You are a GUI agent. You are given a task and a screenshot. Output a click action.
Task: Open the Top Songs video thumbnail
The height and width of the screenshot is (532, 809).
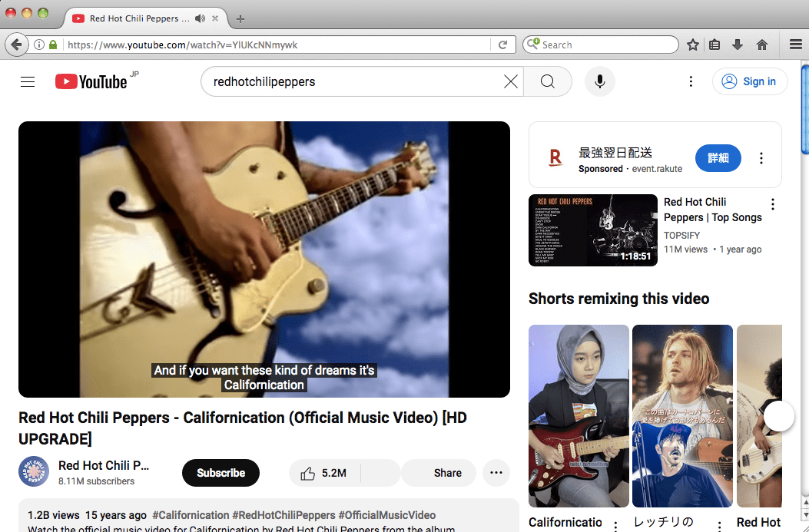click(593, 230)
